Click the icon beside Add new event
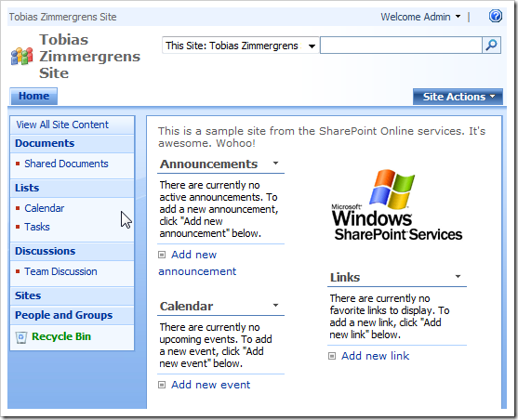Viewport: 518px width, 420px height. pyautogui.click(x=162, y=385)
